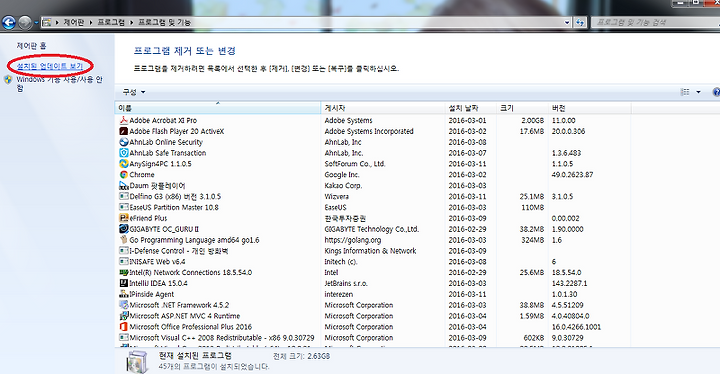Screen dimensions: 720x374
Task: Click the Microsoft ASP.NET MVC 4 icon
Action: tap(124, 316)
